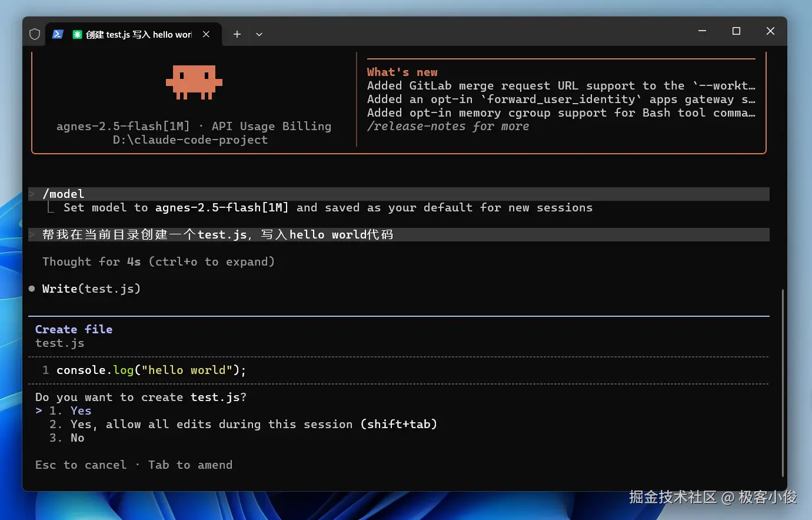Close the terminal window
The width and height of the screenshot is (812, 520).
(x=770, y=31)
